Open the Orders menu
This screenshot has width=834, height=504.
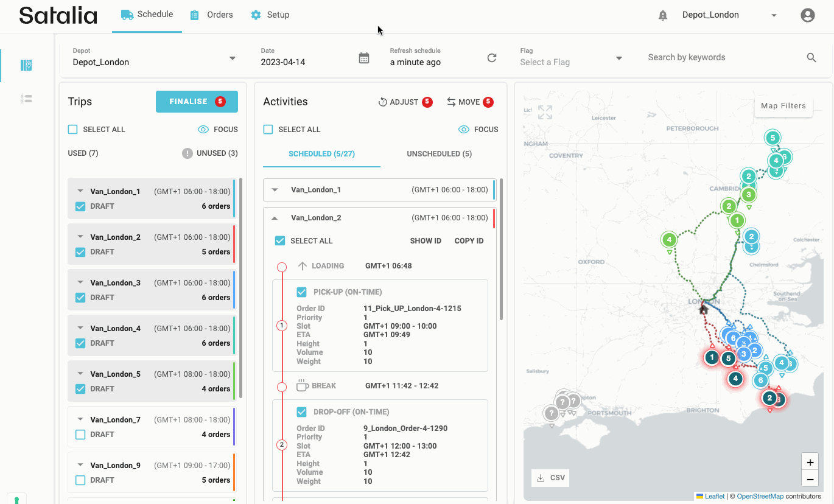pos(211,15)
